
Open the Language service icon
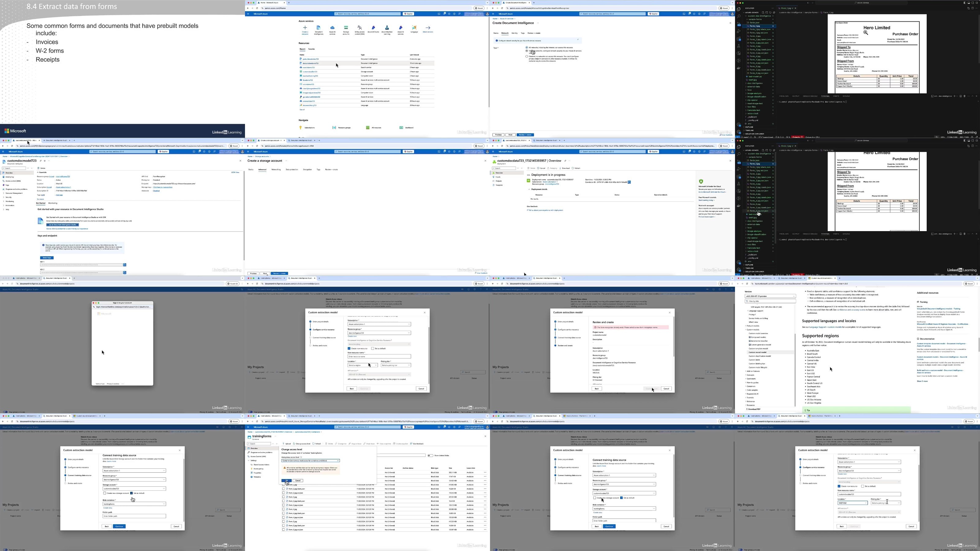click(414, 27)
